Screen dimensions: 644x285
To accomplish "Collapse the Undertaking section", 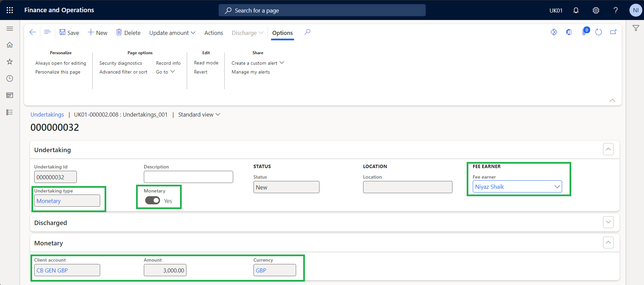I will [x=608, y=149].
